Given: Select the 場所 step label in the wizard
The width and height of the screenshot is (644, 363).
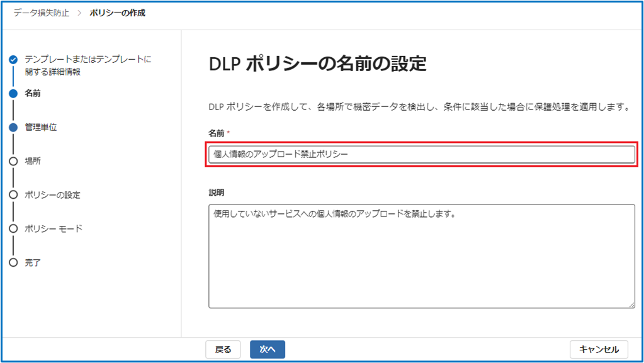Looking at the screenshot, I should coord(33,161).
